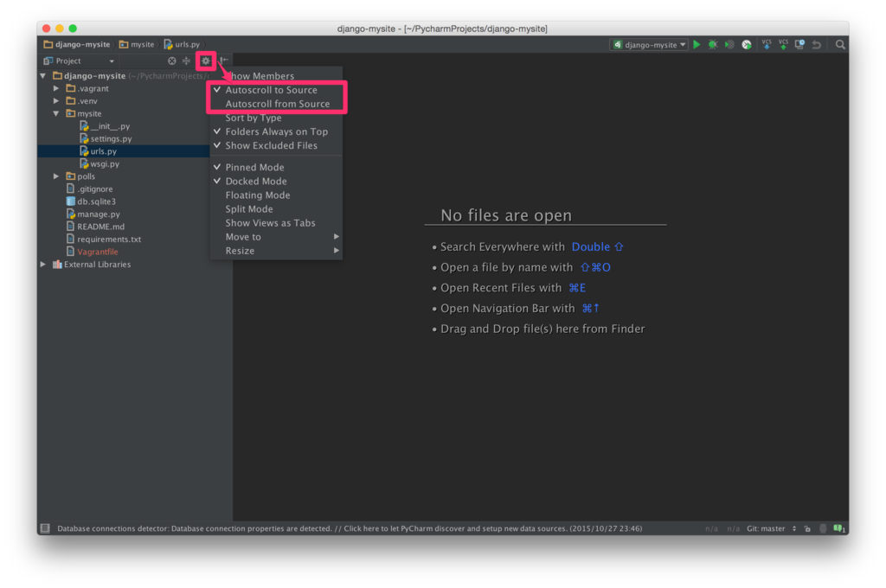Click the Database connections detector message
Image resolution: width=886 pixels, height=588 pixels.
(x=350, y=528)
